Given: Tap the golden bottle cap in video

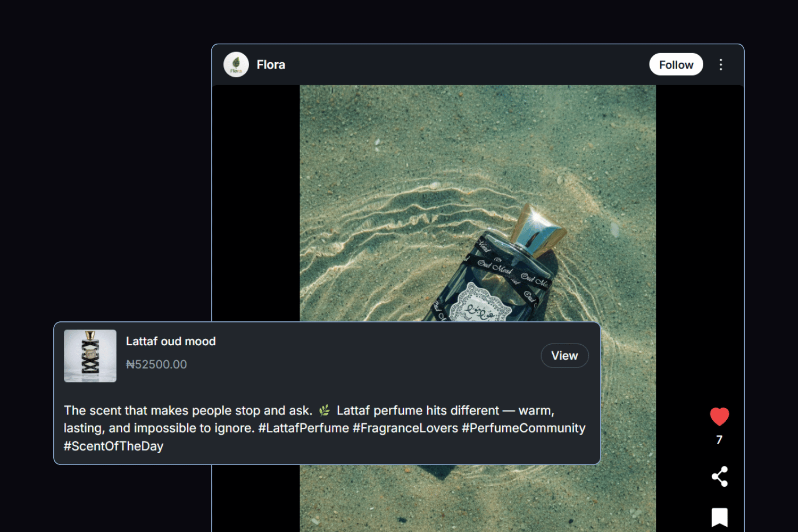Looking at the screenshot, I should pyautogui.click(x=537, y=226).
